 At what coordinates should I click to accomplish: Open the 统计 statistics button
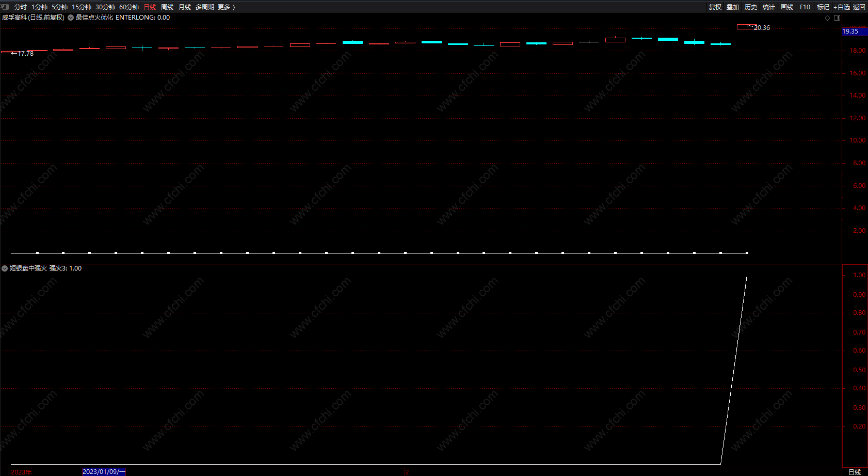pyautogui.click(x=769, y=7)
